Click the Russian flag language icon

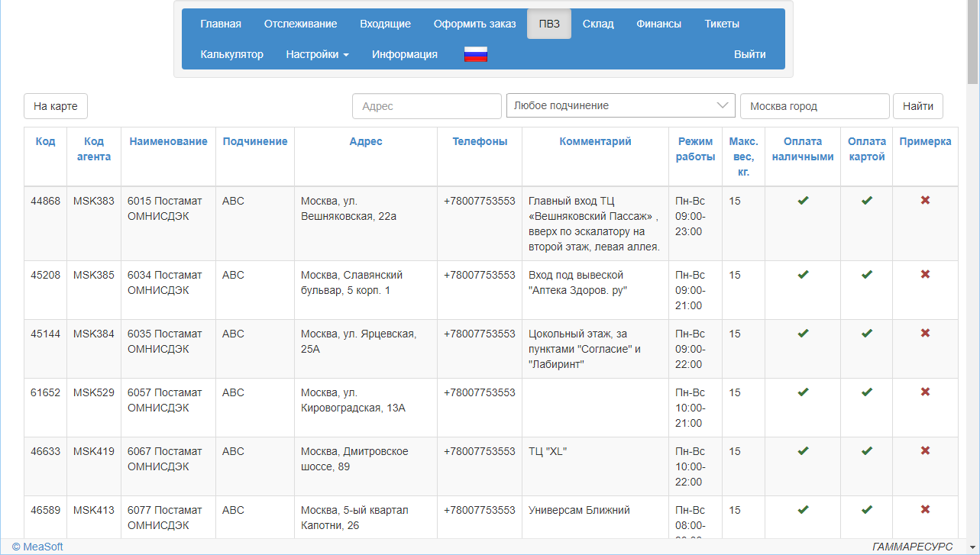coord(476,54)
